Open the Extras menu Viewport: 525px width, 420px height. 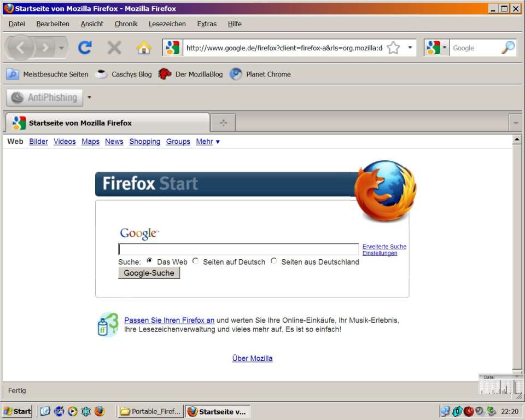pyautogui.click(x=207, y=24)
